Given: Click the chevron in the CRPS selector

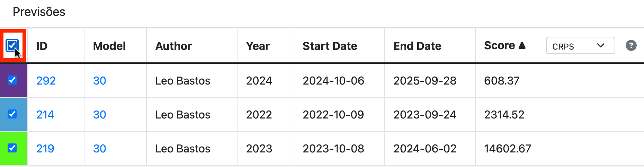Looking at the screenshot, I should 601,45.
